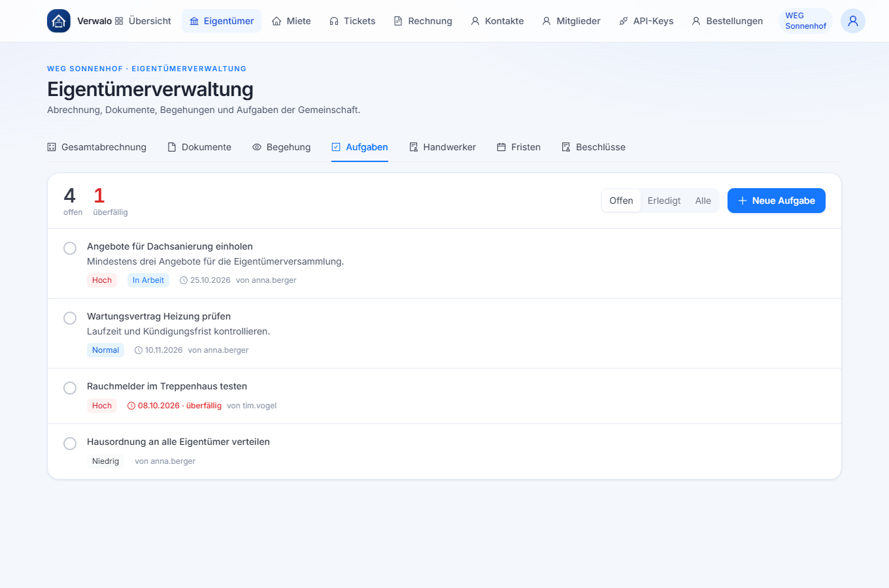
Task: Show open tasks with Offen filter
Action: (x=621, y=201)
